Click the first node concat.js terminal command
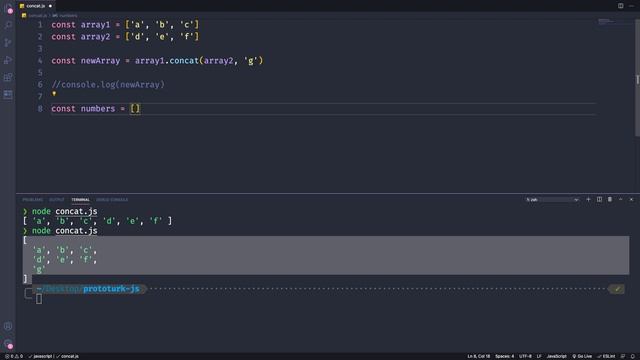640x360 pixels. pos(64,211)
